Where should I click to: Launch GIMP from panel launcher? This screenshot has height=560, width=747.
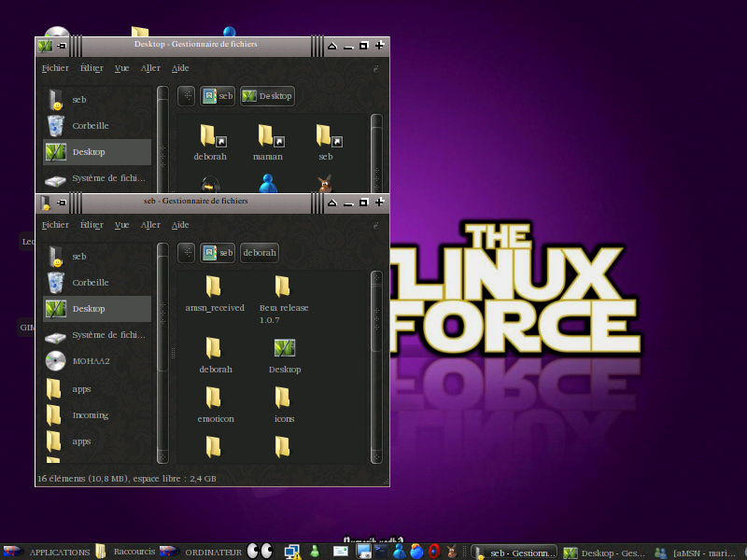tap(451, 552)
